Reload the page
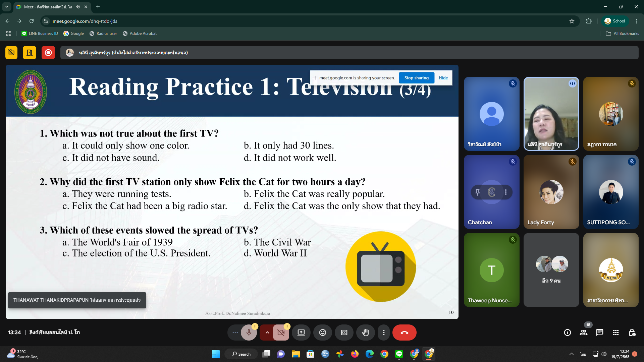 click(x=32, y=21)
